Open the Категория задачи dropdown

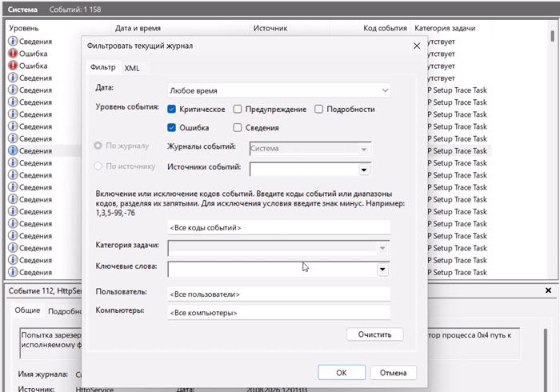tap(278, 248)
